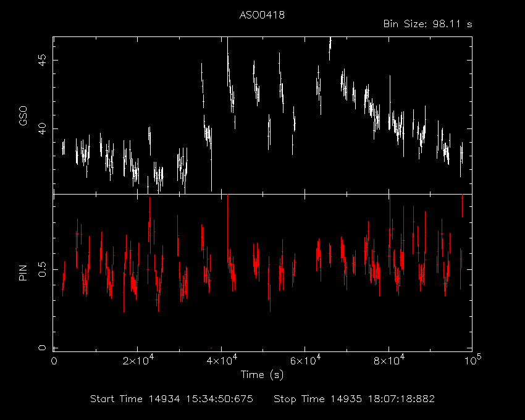
Task: Click the 40 tick label on GSO axis
Action: (x=42, y=128)
